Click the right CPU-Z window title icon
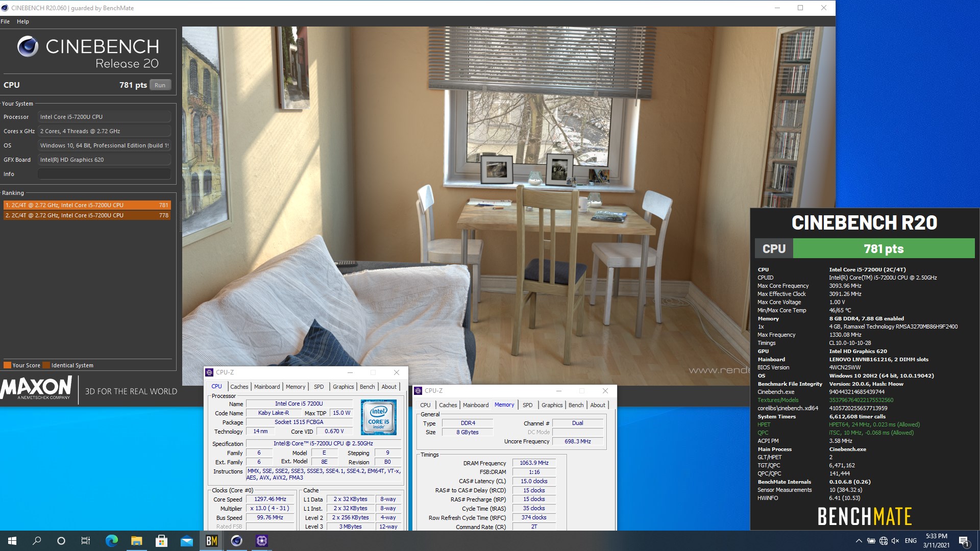Screen dimensions: 980x551 tap(418, 391)
